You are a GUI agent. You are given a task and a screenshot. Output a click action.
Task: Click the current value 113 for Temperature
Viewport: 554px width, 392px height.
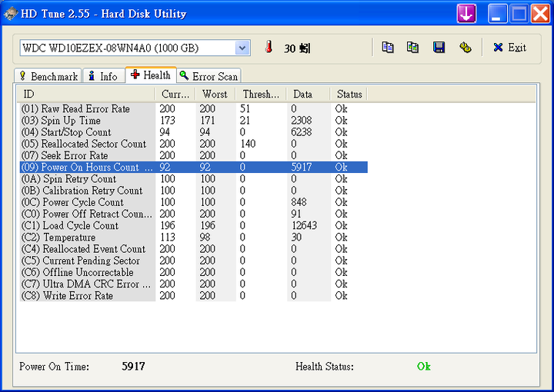click(x=168, y=237)
